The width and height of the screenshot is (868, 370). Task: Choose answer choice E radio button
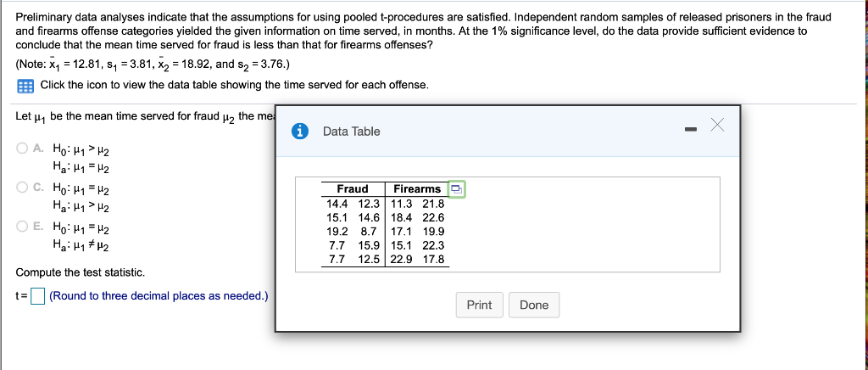tap(21, 227)
